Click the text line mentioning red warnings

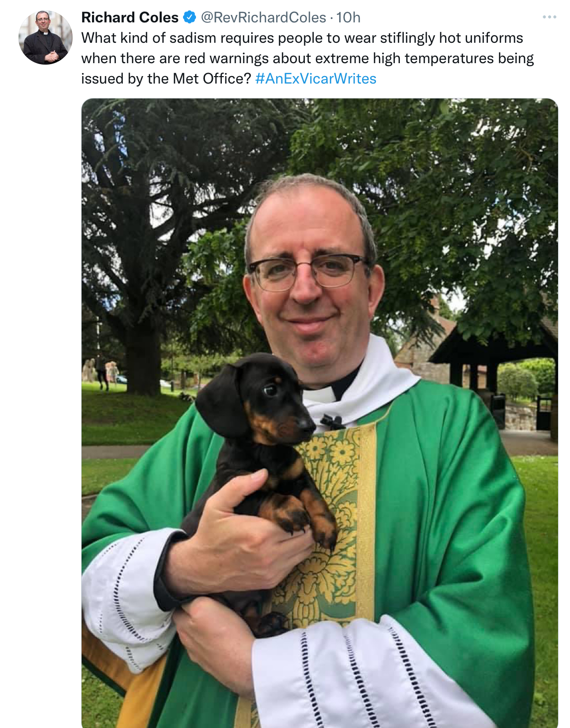[307, 58]
